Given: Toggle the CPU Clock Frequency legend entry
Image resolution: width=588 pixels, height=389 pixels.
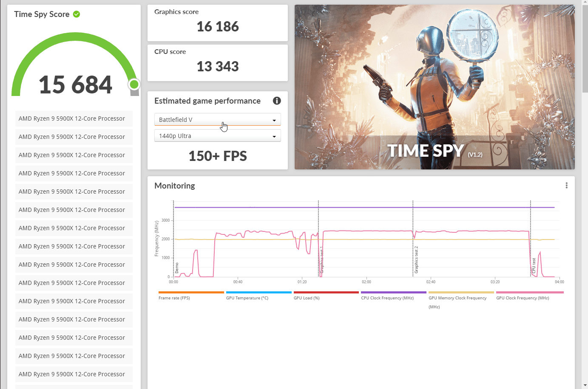Looking at the screenshot, I should [394, 295].
